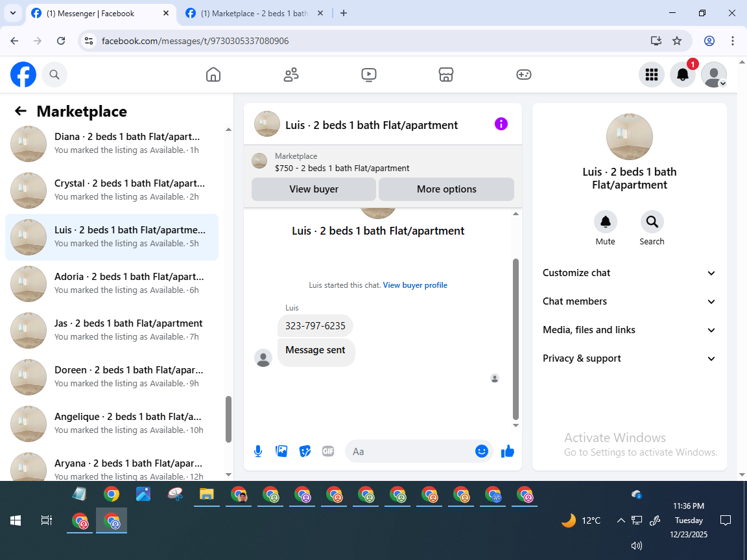Switch to the Marketplace browser tab
Viewport: 747px width, 560px height.
pyautogui.click(x=254, y=14)
